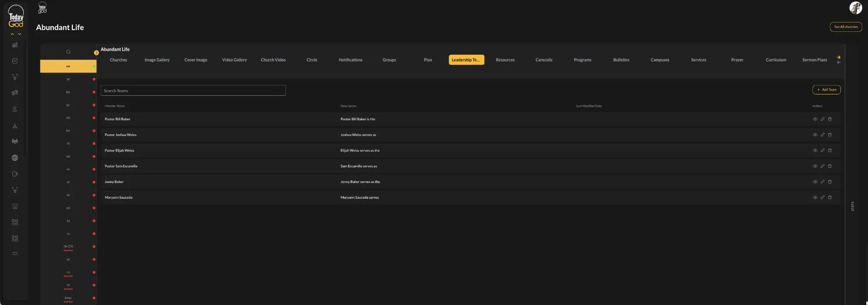
Task: View Jenny Baker with eye icon
Action: pyautogui.click(x=815, y=182)
